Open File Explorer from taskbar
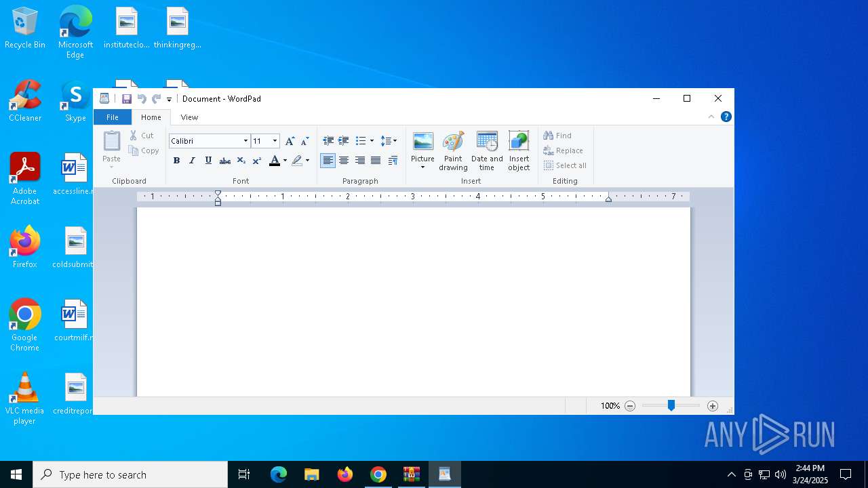Image resolution: width=868 pixels, height=488 pixels. coord(311,474)
